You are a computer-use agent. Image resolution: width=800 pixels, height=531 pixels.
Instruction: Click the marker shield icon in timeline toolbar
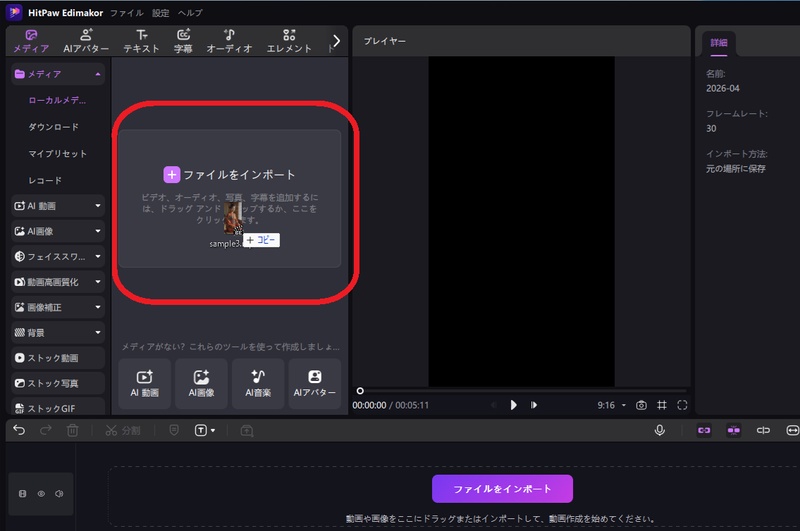point(174,431)
